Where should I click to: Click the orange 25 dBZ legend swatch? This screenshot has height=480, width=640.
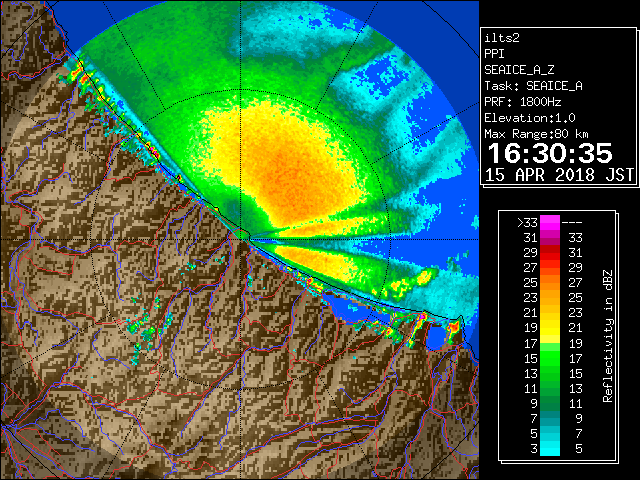pos(550,282)
